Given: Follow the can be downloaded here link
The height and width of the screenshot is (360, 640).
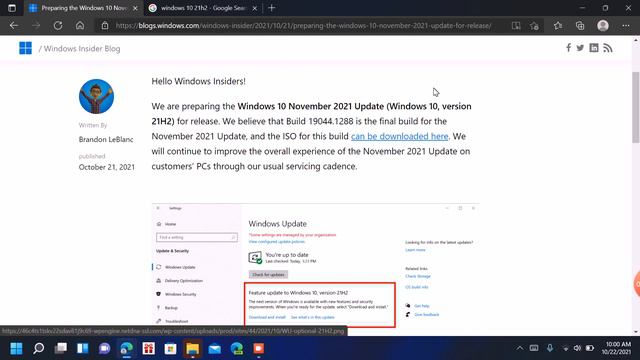Looking at the screenshot, I should point(400,136).
